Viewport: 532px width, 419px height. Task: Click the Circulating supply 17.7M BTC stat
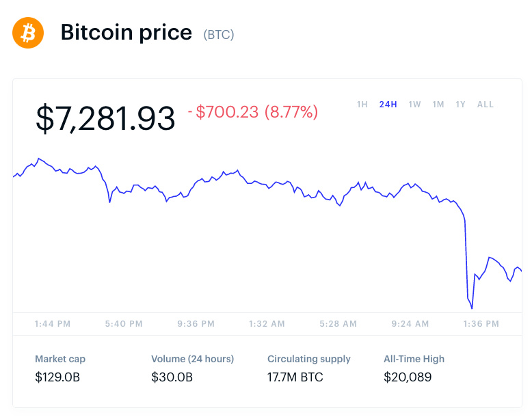click(x=308, y=368)
